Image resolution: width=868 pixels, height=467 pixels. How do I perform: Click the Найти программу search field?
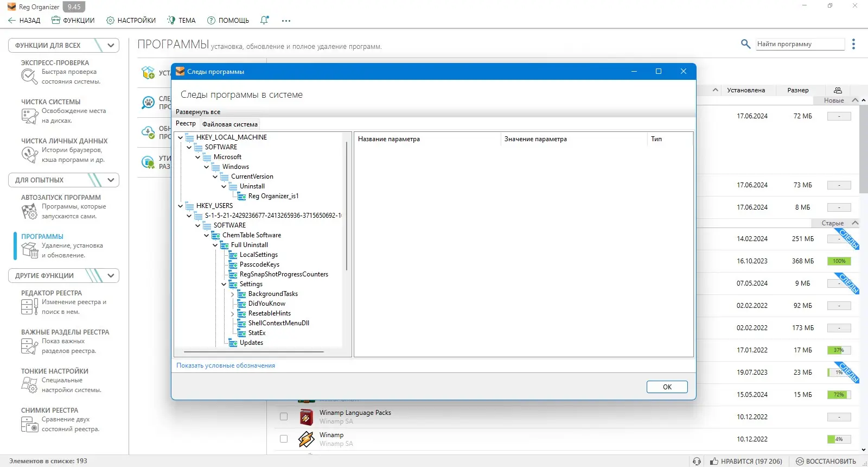pos(800,44)
